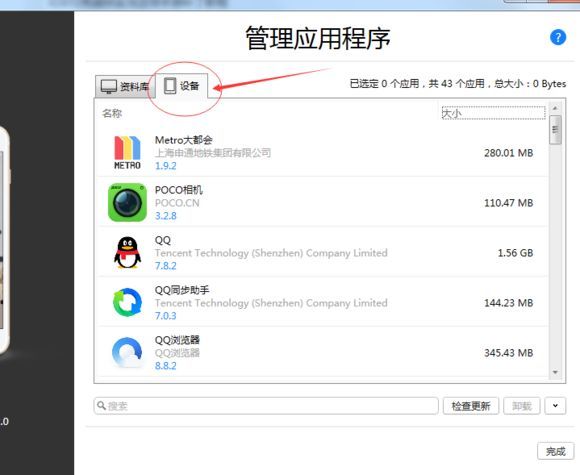This screenshot has width=580, height=475.
Task: Select the Metro大都会 app icon
Action: pos(127,152)
